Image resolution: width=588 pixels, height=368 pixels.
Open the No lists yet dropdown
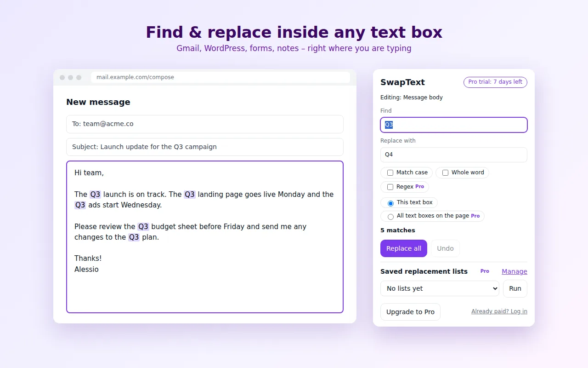440,288
